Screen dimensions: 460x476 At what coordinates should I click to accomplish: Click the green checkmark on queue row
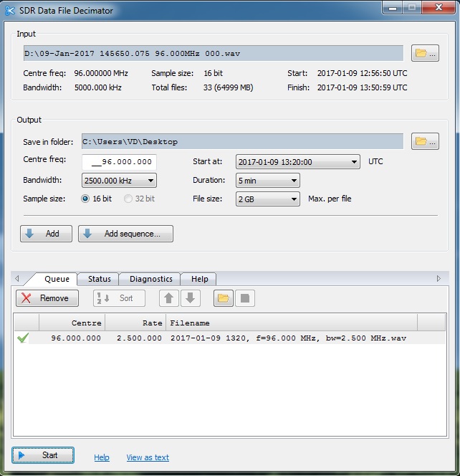pyautogui.click(x=23, y=338)
